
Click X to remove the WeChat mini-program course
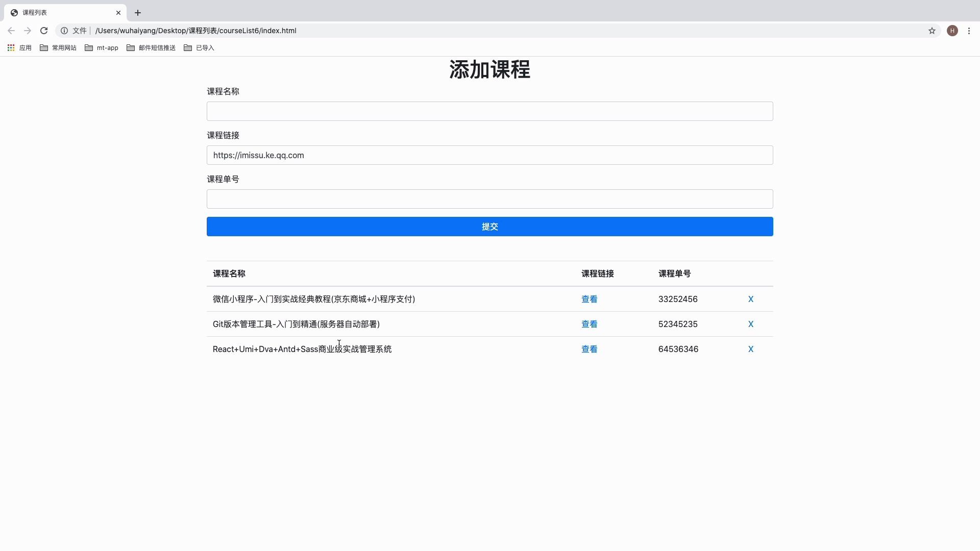point(751,299)
